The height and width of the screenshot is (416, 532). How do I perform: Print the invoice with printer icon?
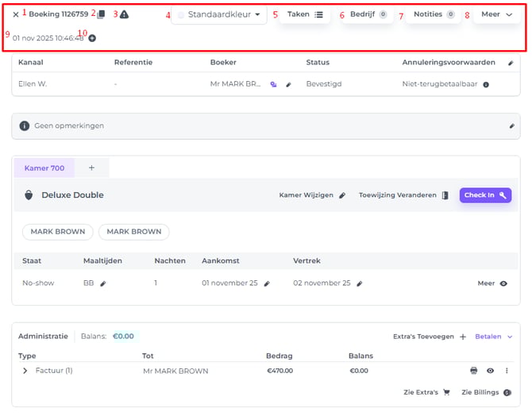[x=474, y=371]
